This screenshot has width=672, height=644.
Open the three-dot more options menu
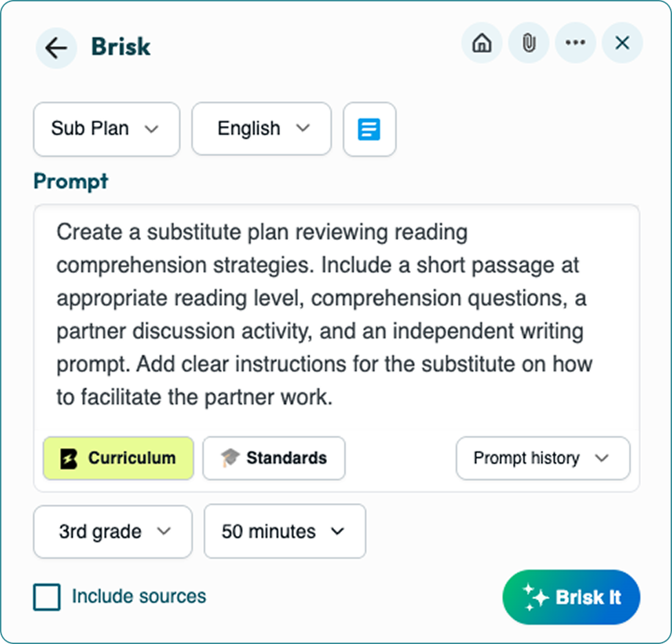tap(575, 43)
